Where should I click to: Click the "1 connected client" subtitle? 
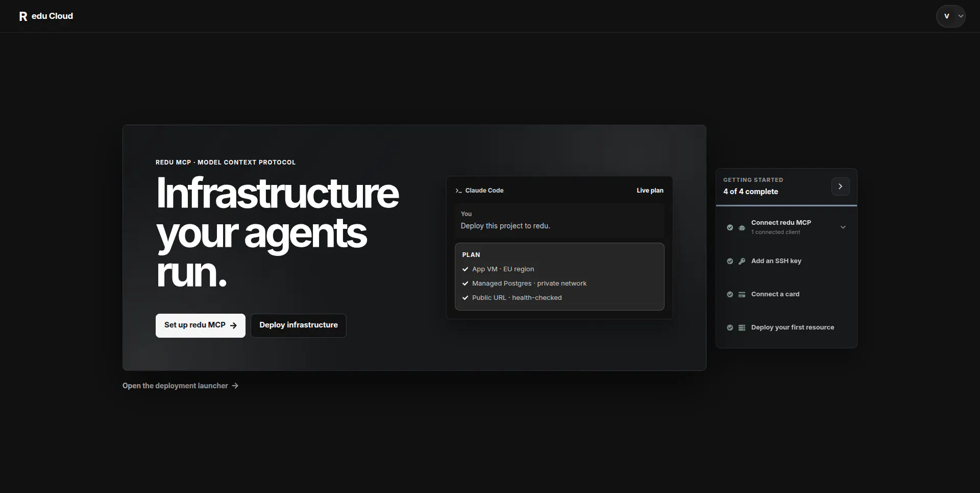pos(775,232)
